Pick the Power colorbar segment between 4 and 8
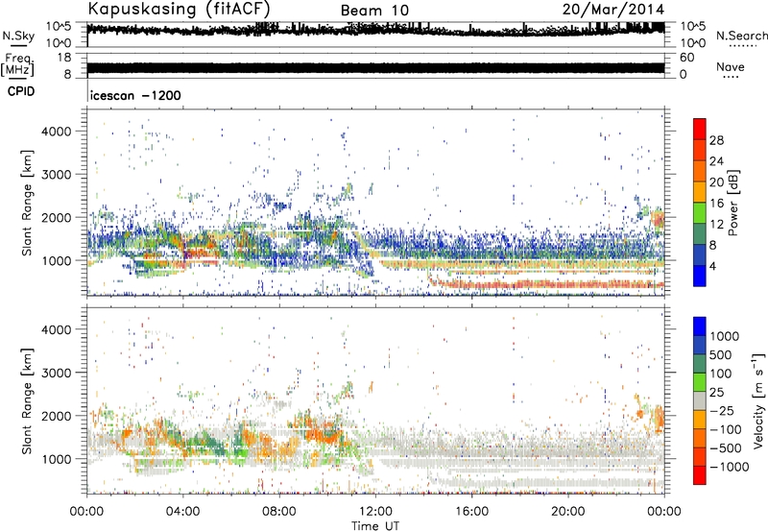Image resolution: width=768 pixels, height=532 pixels. (x=700, y=255)
